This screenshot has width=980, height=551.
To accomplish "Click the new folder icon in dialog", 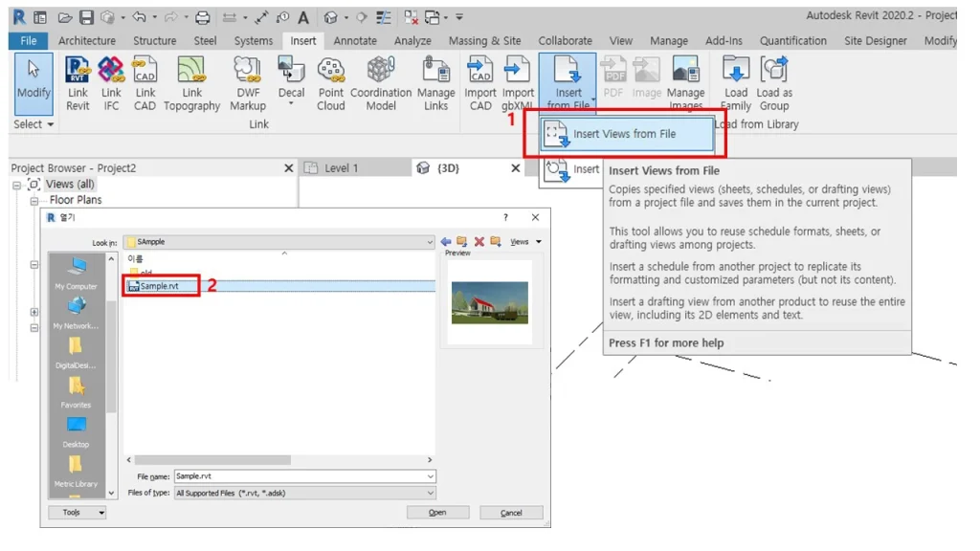I will 496,242.
